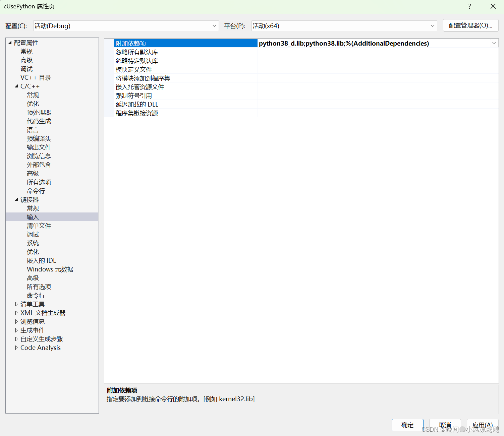This screenshot has width=504, height=436.
Task: Expand the XML 文档生成器 node
Action: [17, 313]
